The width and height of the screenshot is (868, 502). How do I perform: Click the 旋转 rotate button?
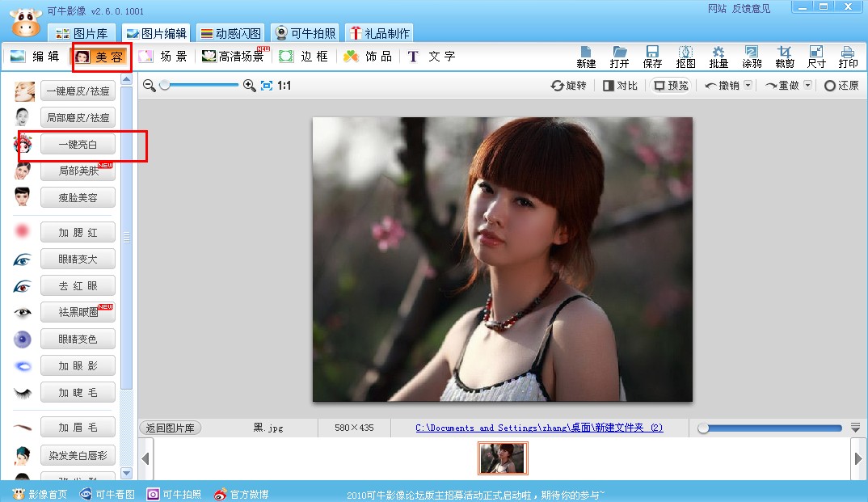pyautogui.click(x=568, y=86)
